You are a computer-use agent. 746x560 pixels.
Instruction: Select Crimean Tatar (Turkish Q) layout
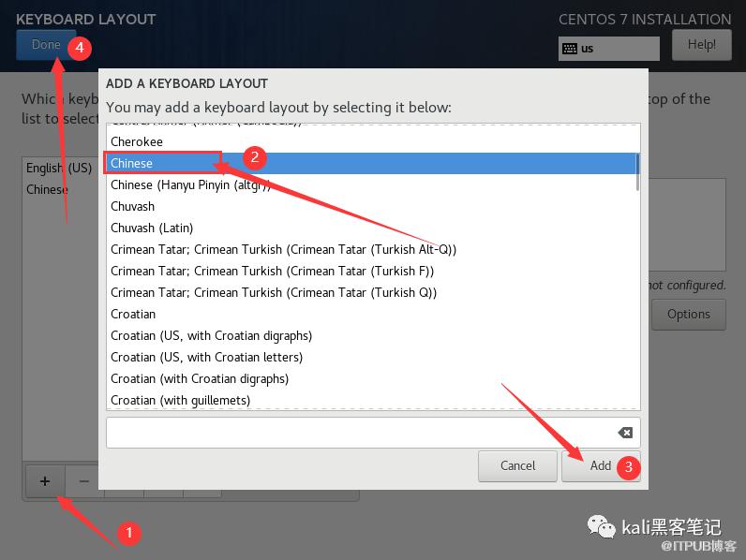374,292
